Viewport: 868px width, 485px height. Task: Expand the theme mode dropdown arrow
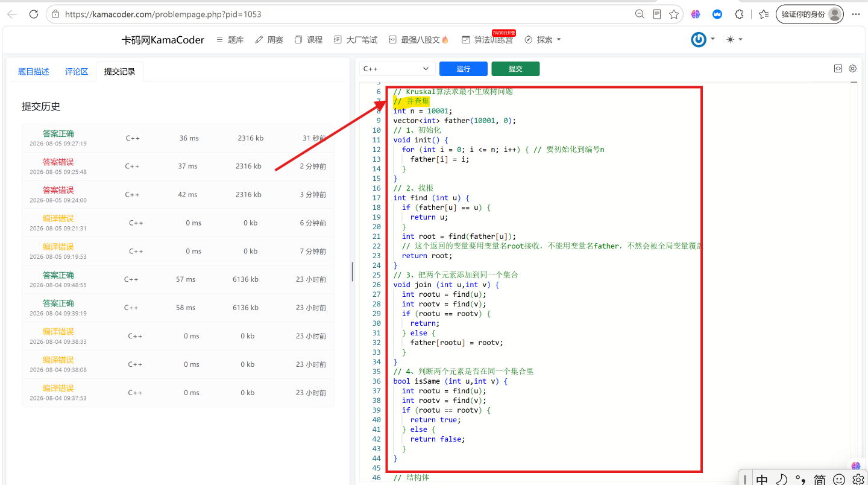741,39
